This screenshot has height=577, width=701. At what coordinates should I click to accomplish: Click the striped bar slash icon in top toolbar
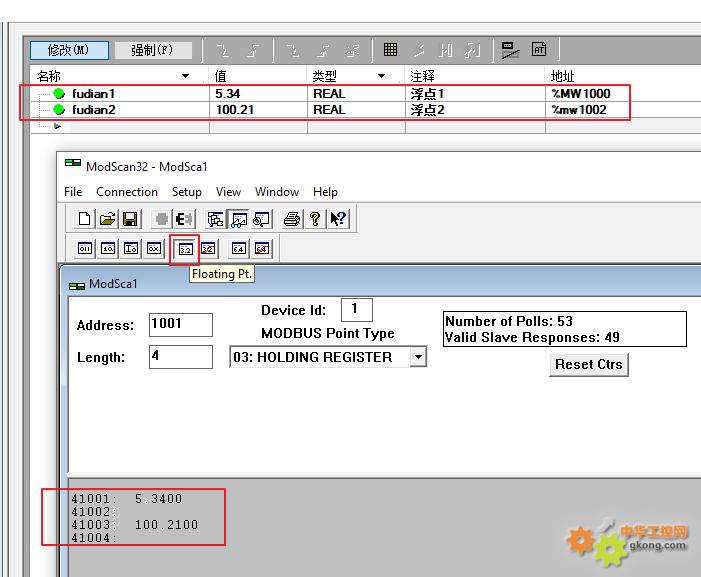coord(510,50)
